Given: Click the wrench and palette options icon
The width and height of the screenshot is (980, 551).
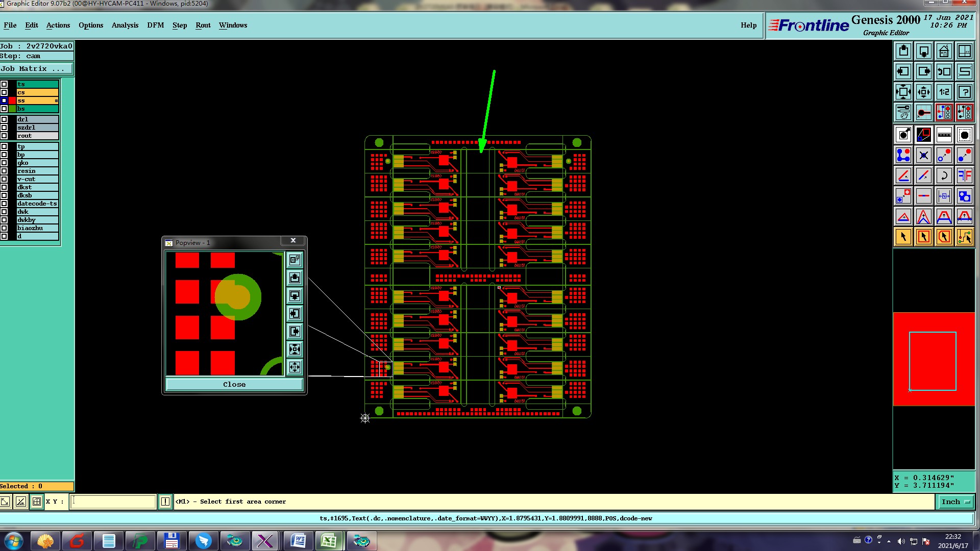Looking at the screenshot, I should (x=903, y=112).
